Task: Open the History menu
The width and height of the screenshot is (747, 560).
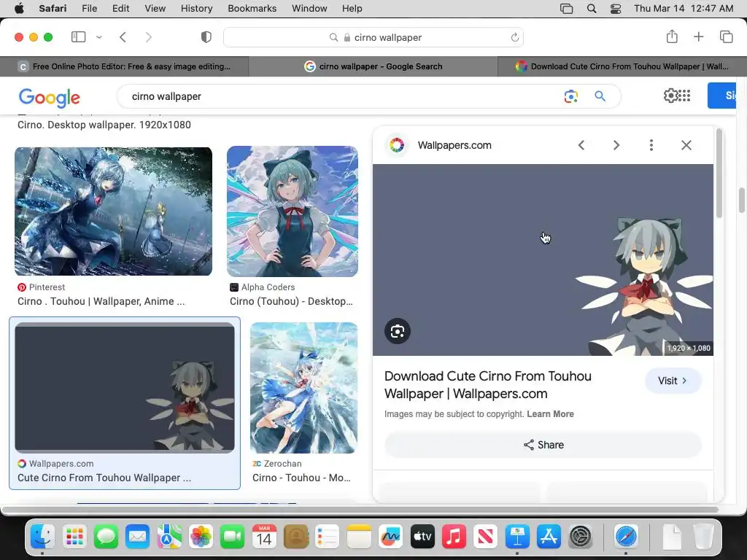Action: [x=196, y=8]
